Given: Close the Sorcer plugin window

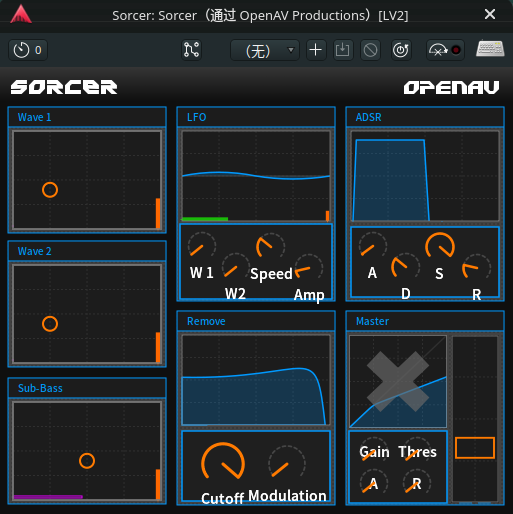Looking at the screenshot, I should pyautogui.click(x=490, y=14).
